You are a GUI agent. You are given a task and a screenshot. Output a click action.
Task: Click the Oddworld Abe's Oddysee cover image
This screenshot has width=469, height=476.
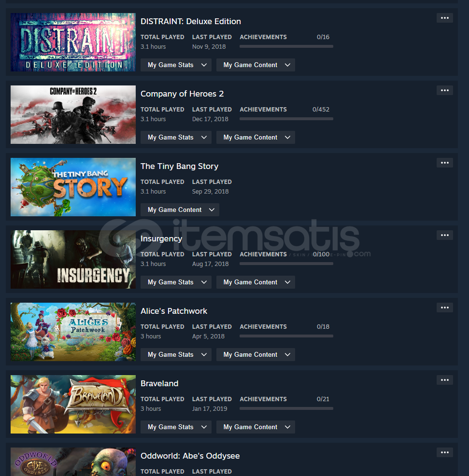pyautogui.click(x=73, y=462)
